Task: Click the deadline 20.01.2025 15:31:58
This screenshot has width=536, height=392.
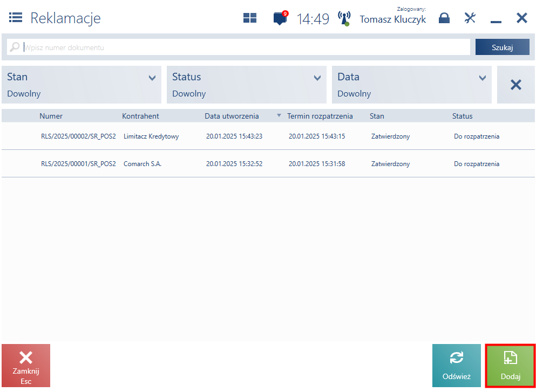Action: [x=317, y=163]
